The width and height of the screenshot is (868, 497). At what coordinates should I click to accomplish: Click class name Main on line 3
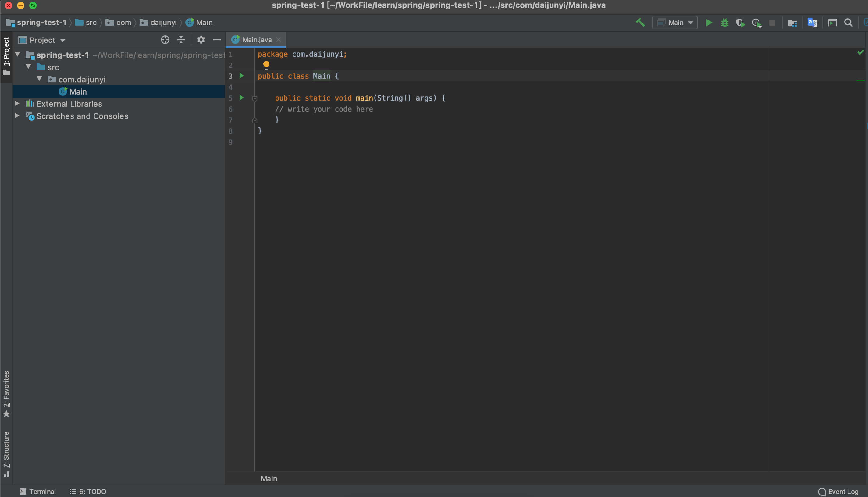click(322, 76)
